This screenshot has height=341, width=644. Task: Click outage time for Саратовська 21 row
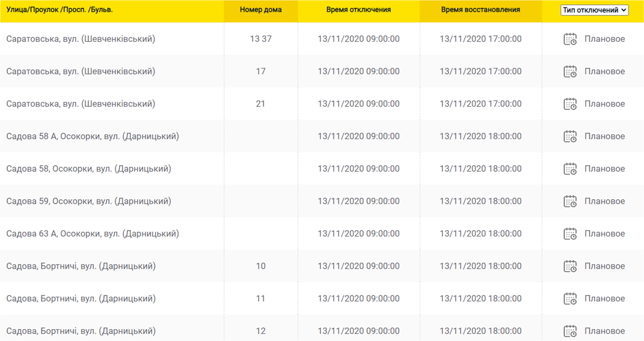[358, 104]
